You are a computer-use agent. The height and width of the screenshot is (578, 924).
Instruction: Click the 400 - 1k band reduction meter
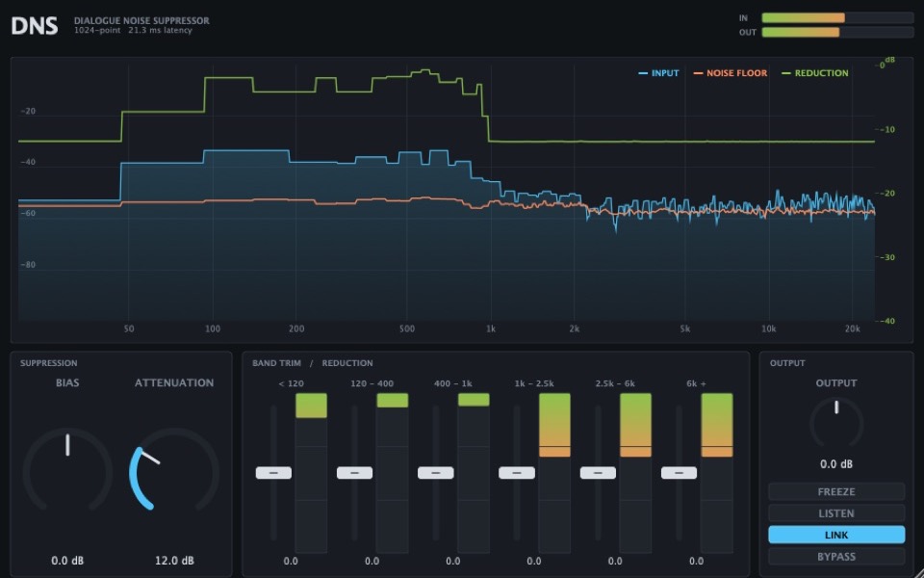click(x=474, y=473)
